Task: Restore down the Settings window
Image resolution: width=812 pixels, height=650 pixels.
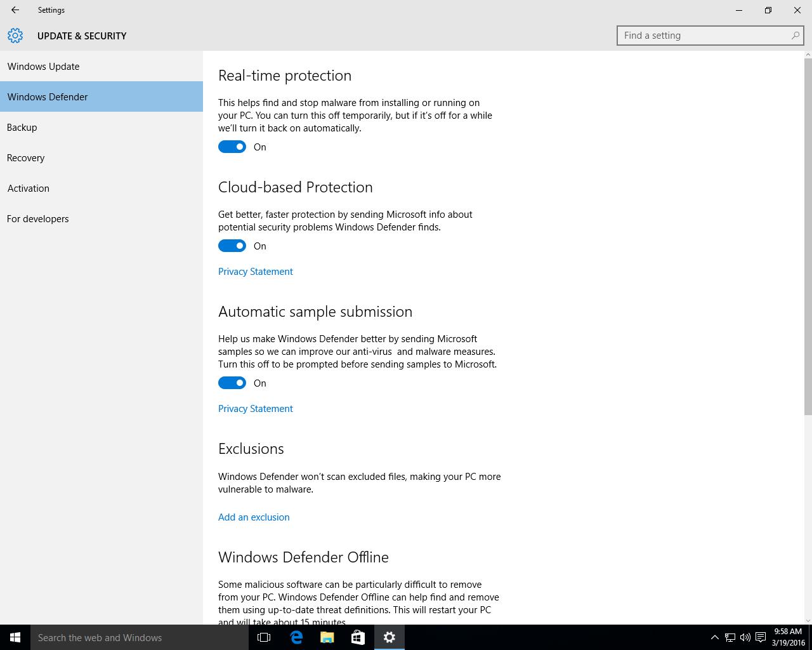Action: click(x=768, y=10)
